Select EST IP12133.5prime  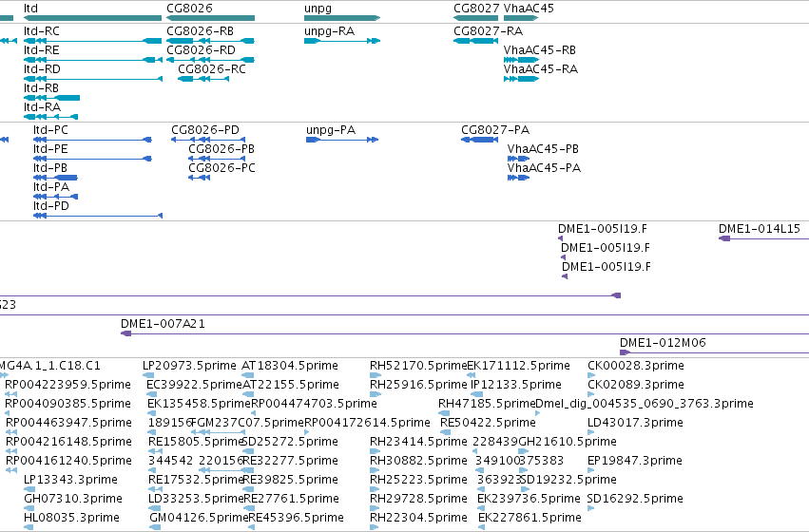coord(516,385)
